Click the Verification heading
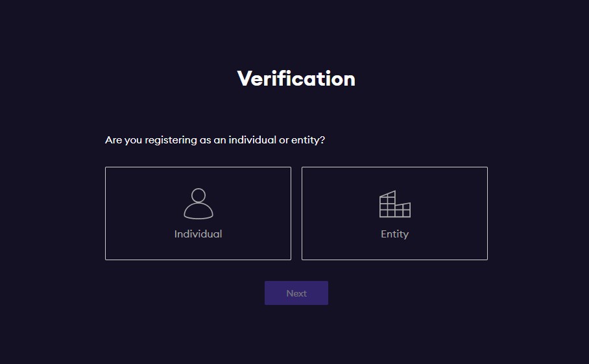 (296, 79)
